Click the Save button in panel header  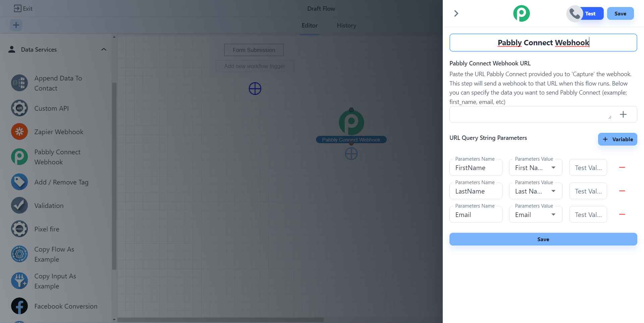pos(621,13)
